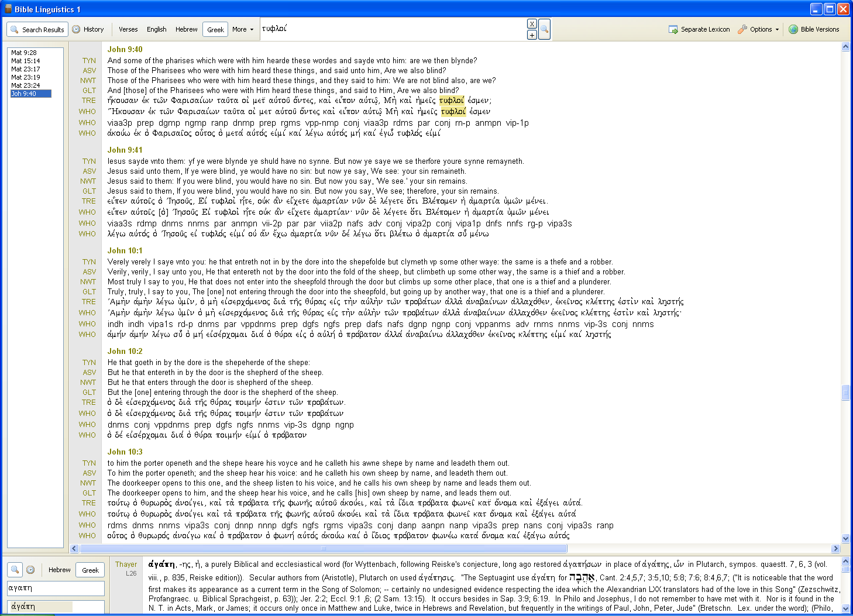Click the lexicon search field containing αγαπη

[x=56, y=588]
